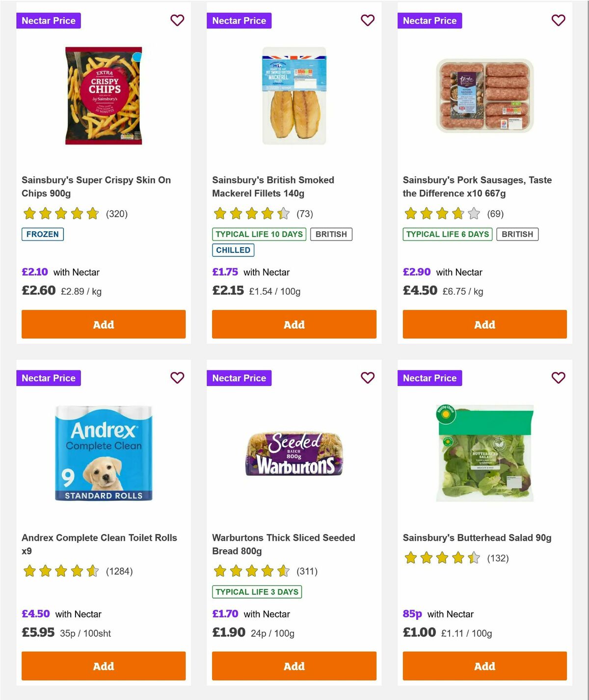The width and height of the screenshot is (589, 700).
Task: Click the heart icon for British Smoked Mackerel
Action: tap(368, 21)
